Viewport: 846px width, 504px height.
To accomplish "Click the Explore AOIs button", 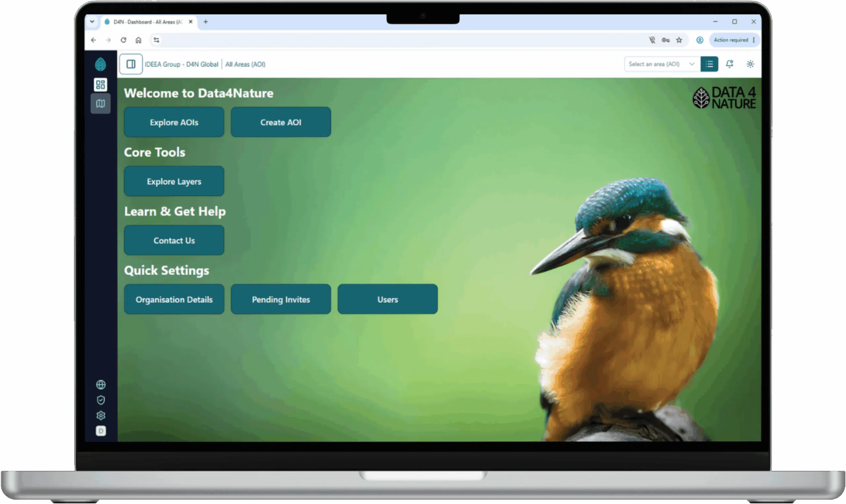I will coord(174,122).
